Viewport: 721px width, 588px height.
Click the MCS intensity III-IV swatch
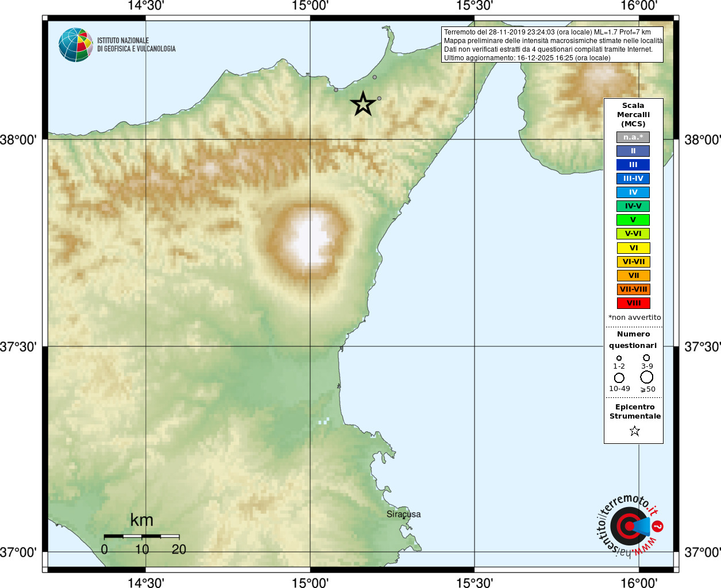(633, 179)
